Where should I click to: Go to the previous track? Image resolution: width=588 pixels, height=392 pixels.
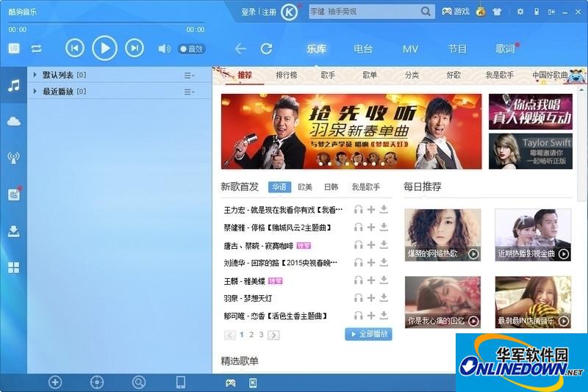[74, 48]
